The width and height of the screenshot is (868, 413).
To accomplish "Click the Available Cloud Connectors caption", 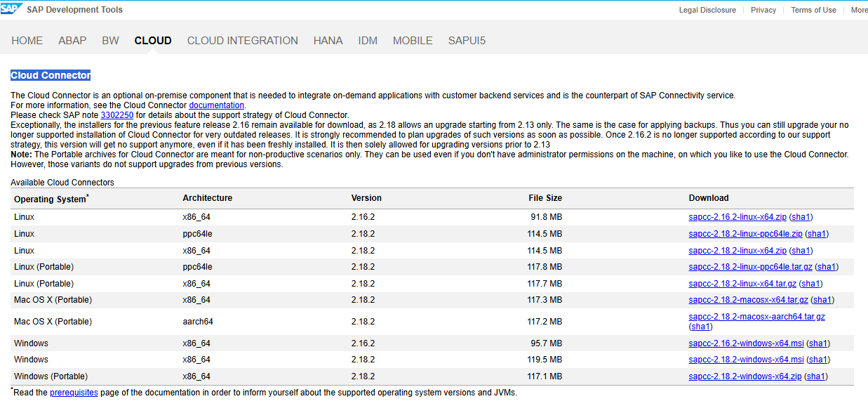I will pyautogui.click(x=62, y=183).
